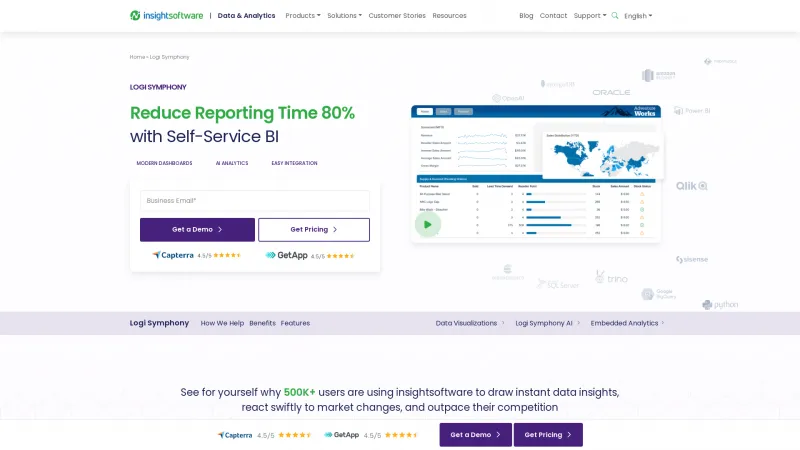
Task: Select Data & Analytics in header
Action: pos(246,16)
